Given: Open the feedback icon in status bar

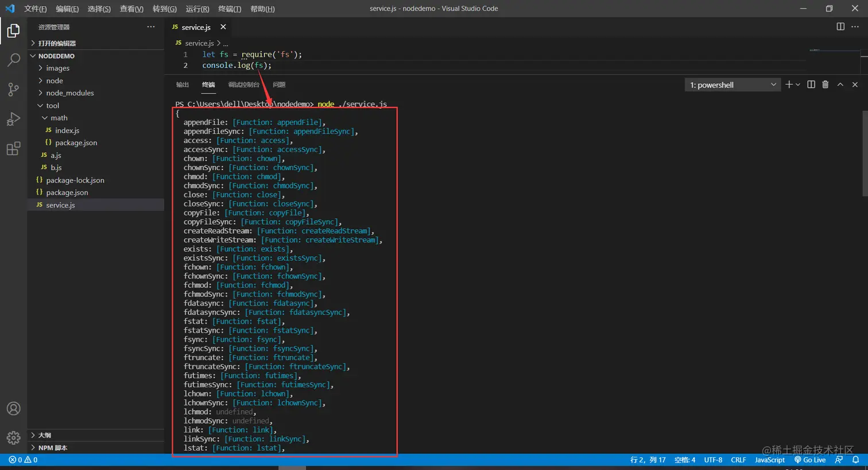Looking at the screenshot, I should [x=839, y=460].
